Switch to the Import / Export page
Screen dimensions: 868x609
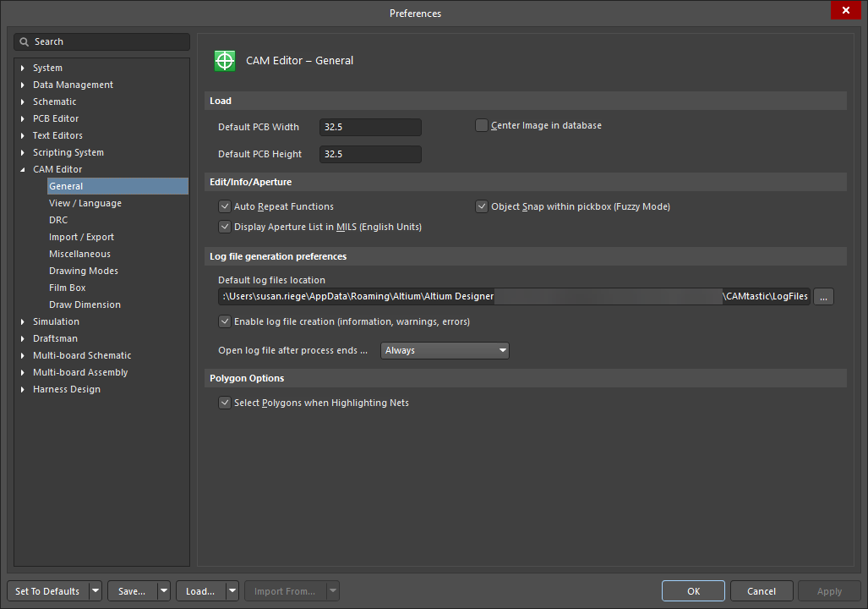[x=83, y=237]
